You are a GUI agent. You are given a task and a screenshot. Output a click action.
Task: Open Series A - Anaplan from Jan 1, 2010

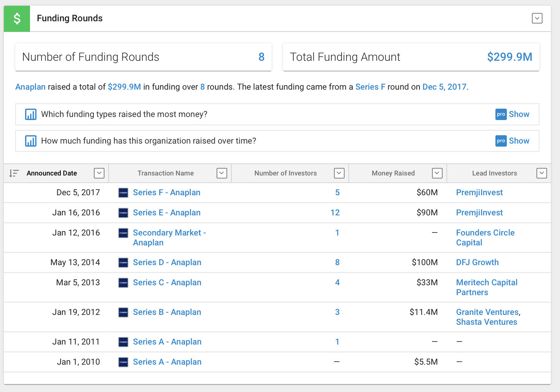pos(167,362)
